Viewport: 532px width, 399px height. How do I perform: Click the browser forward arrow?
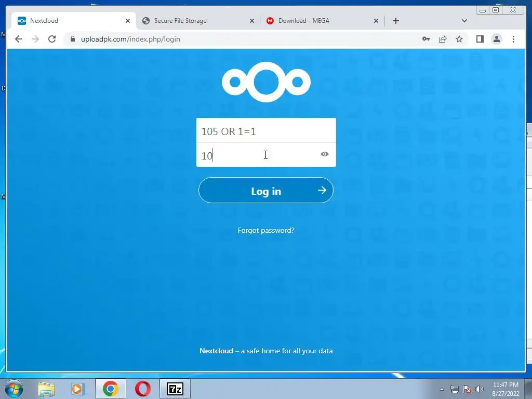[35, 39]
